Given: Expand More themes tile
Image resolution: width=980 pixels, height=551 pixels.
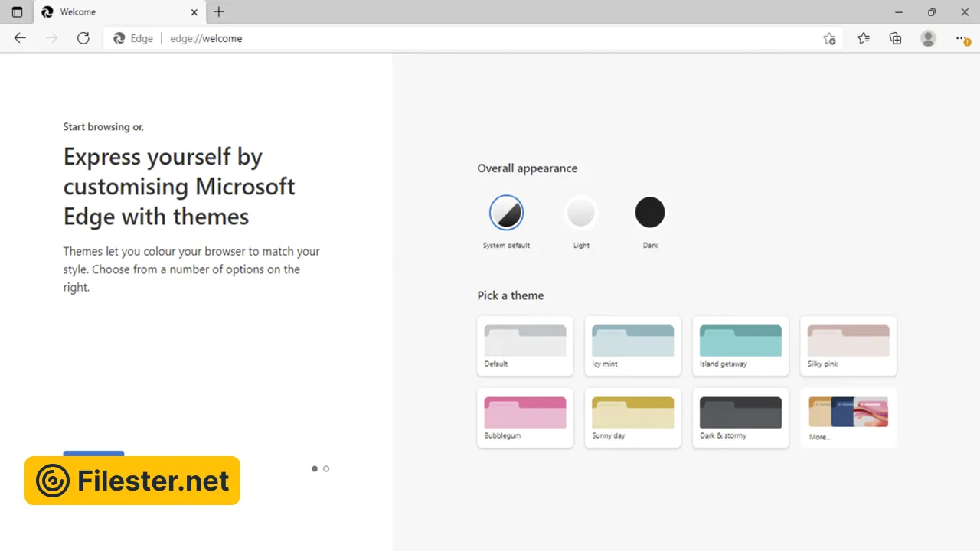Looking at the screenshot, I should point(848,417).
